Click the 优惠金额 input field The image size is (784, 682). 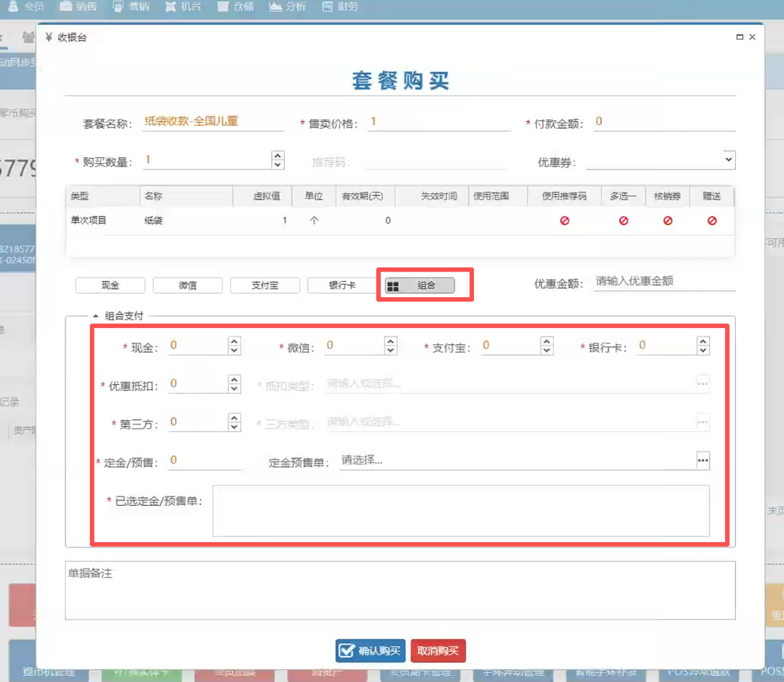(x=663, y=282)
